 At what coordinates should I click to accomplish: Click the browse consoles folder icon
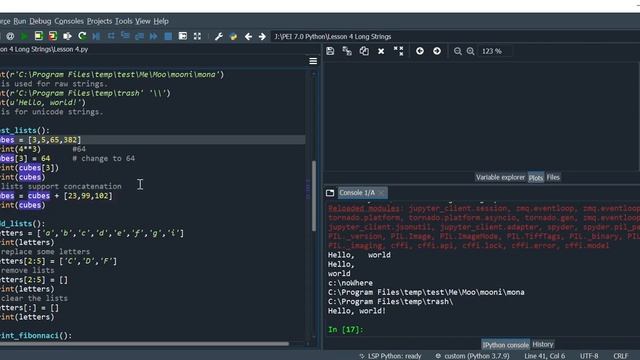[330, 193]
